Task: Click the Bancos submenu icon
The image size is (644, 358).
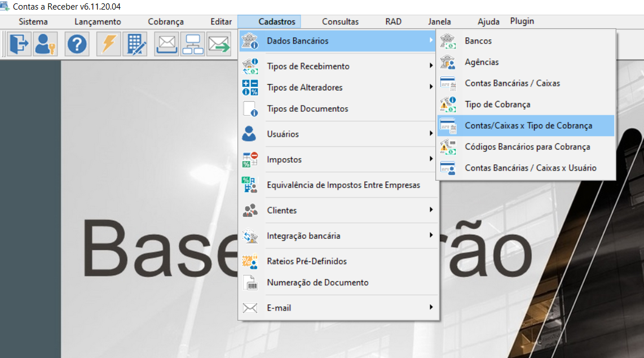Action: point(448,41)
